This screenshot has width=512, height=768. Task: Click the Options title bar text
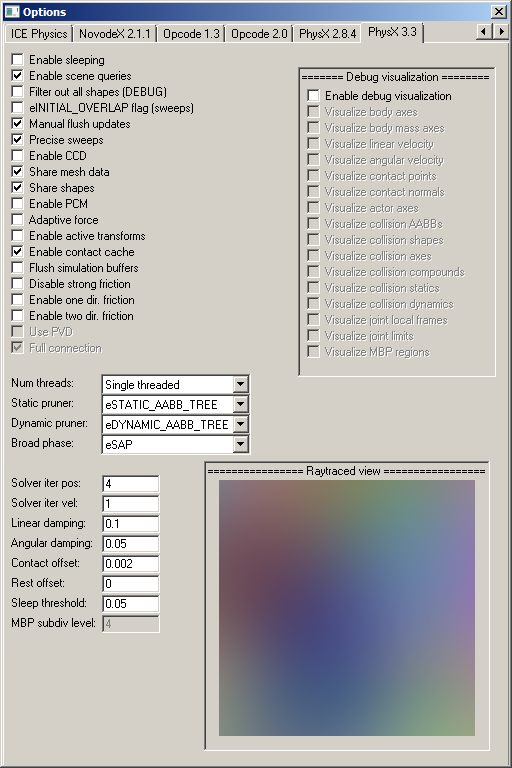click(45, 12)
